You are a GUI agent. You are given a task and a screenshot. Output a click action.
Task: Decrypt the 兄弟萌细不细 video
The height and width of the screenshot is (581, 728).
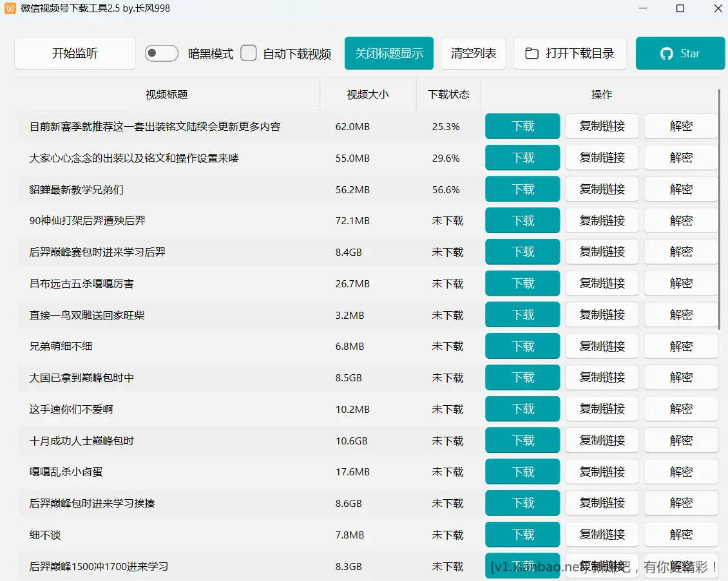point(681,347)
